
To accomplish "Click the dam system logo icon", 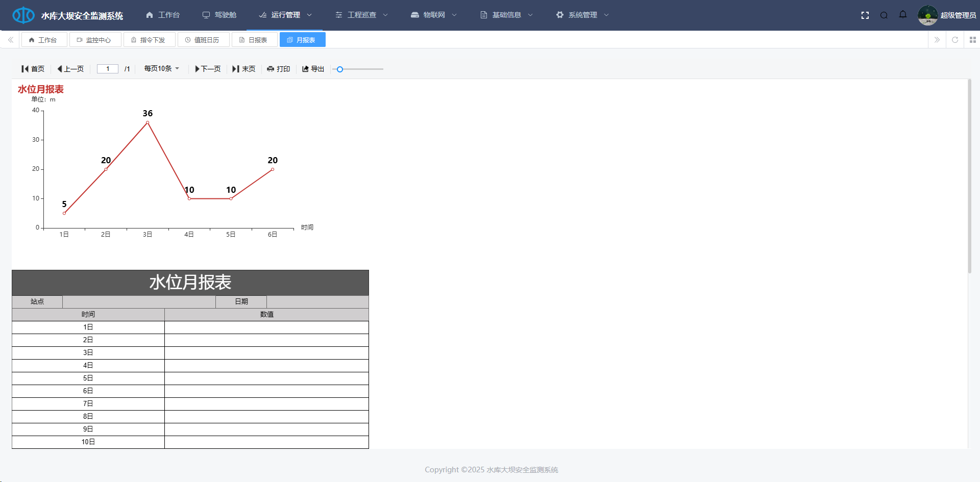I will [x=23, y=15].
